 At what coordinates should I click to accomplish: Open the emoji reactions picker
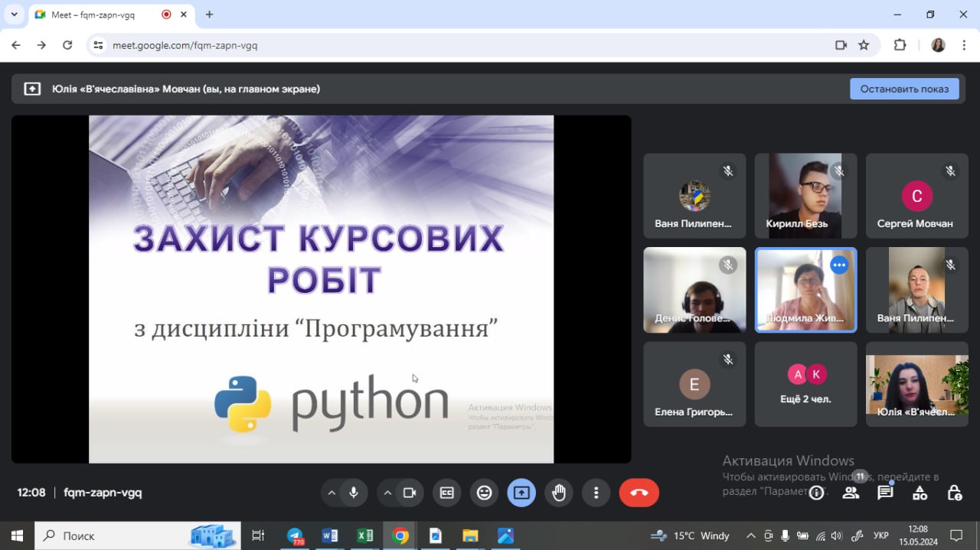coord(484,493)
